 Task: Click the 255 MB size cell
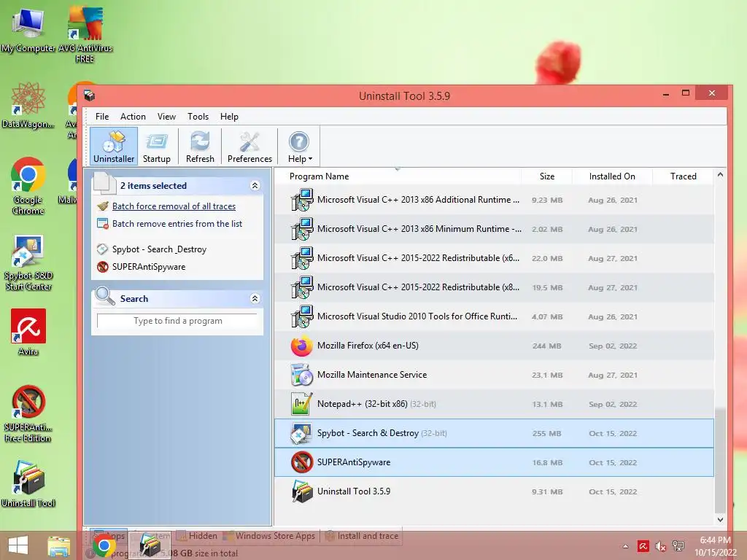click(x=547, y=433)
